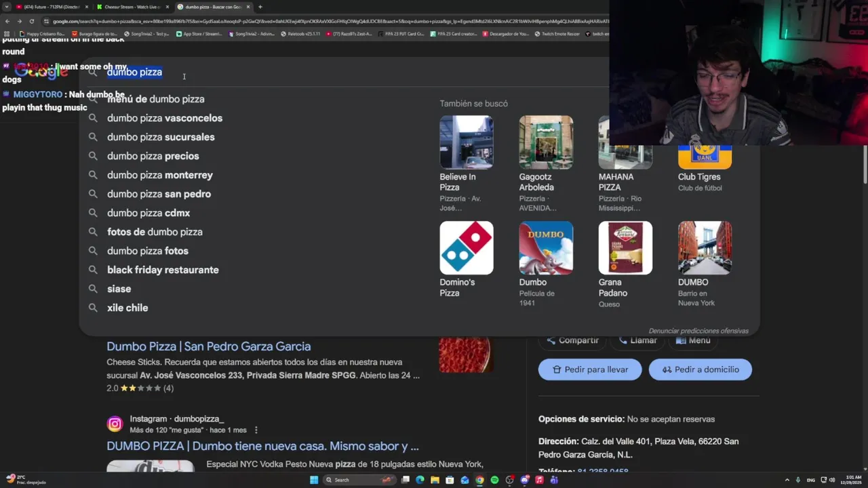This screenshot has height=488, width=868.
Task: Open Dumbo Pizza San Pedro Garza Garcia result
Action: (208, 346)
